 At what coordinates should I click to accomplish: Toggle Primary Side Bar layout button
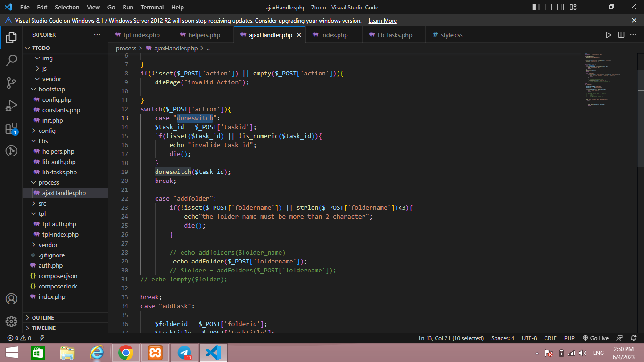[536, 7]
